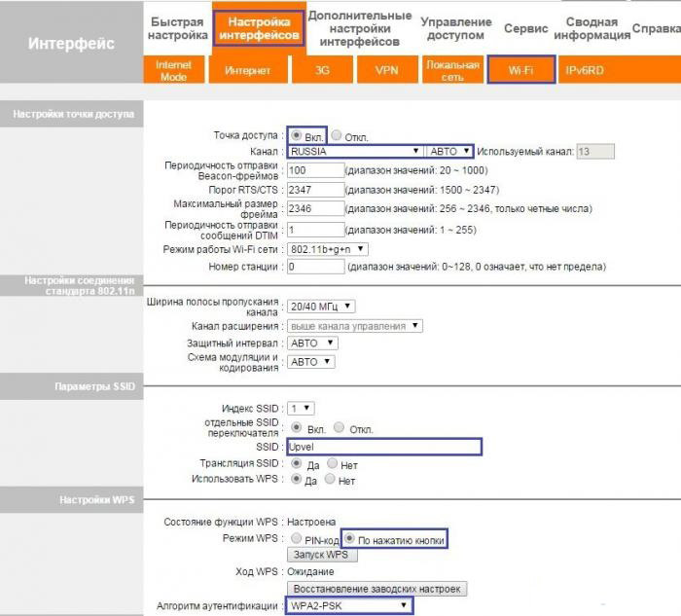Disable access point with Откл. radio
Screen dimensions: 681x616
(337, 135)
